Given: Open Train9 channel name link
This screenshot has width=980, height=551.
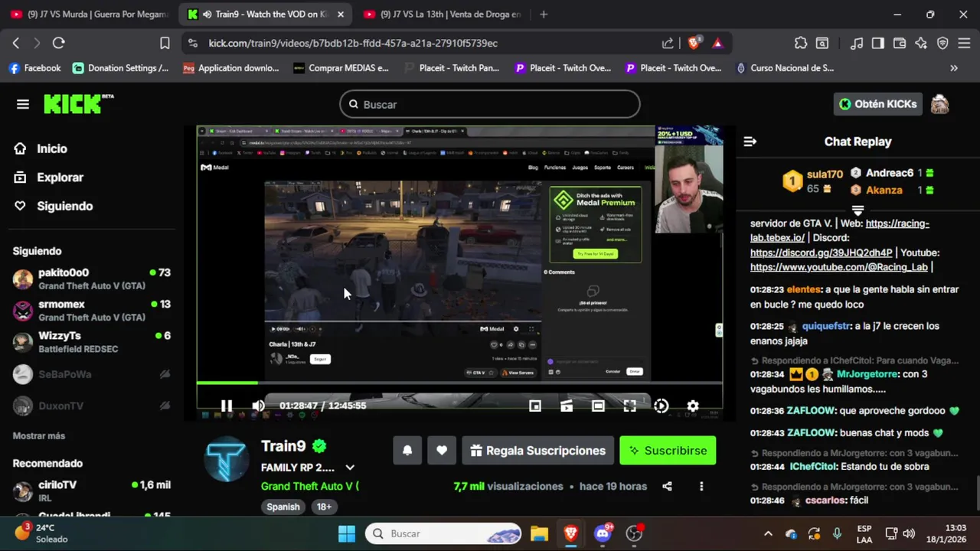Looking at the screenshot, I should point(283,446).
